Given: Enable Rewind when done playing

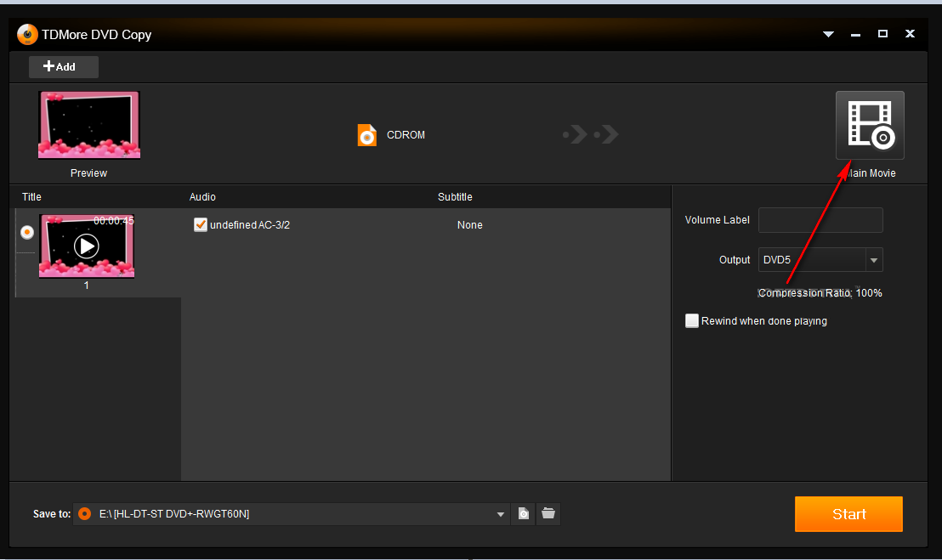Looking at the screenshot, I should click(692, 320).
